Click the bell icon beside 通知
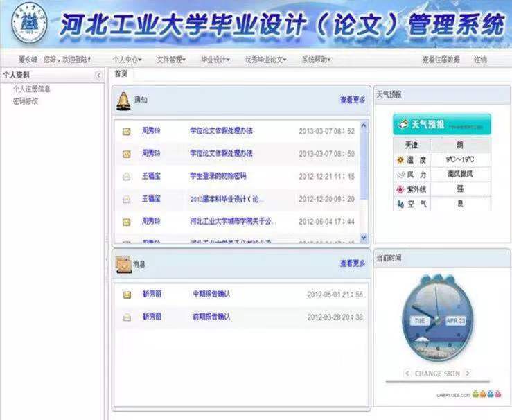The image size is (512, 420). point(123,100)
